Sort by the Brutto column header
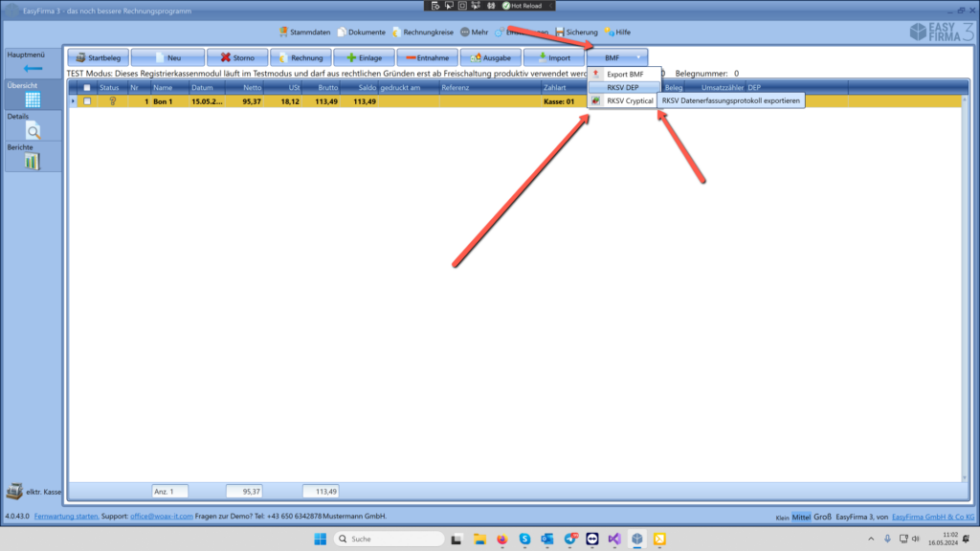This screenshot has width=980, height=551. click(x=321, y=87)
